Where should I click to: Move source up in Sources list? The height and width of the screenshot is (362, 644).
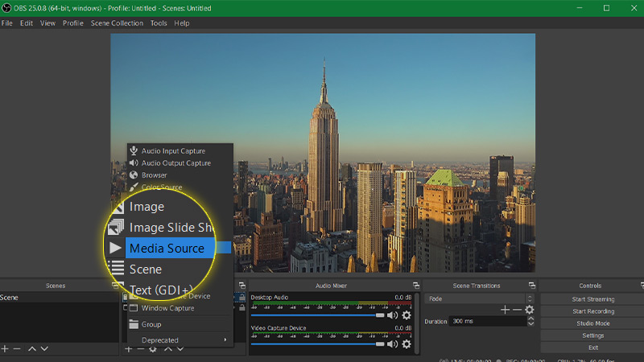click(x=168, y=349)
